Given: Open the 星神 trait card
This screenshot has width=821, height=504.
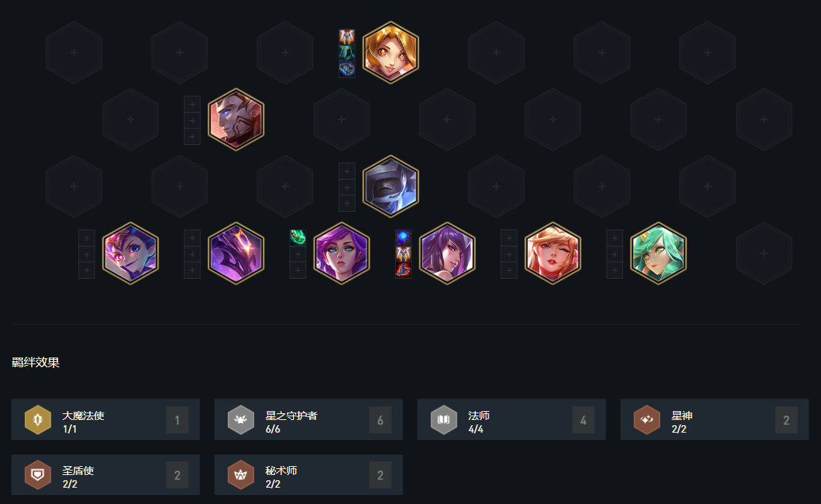Looking at the screenshot, I should 714,420.
